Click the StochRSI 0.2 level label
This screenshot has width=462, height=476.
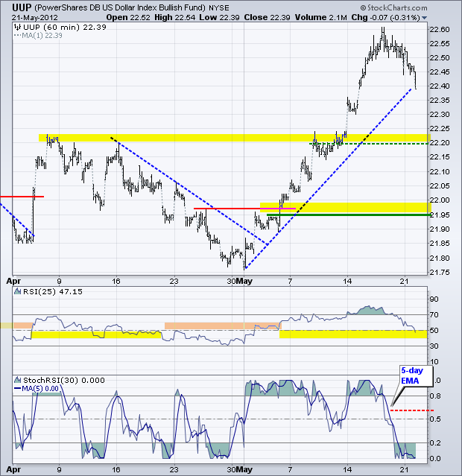[x=436, y=443]
